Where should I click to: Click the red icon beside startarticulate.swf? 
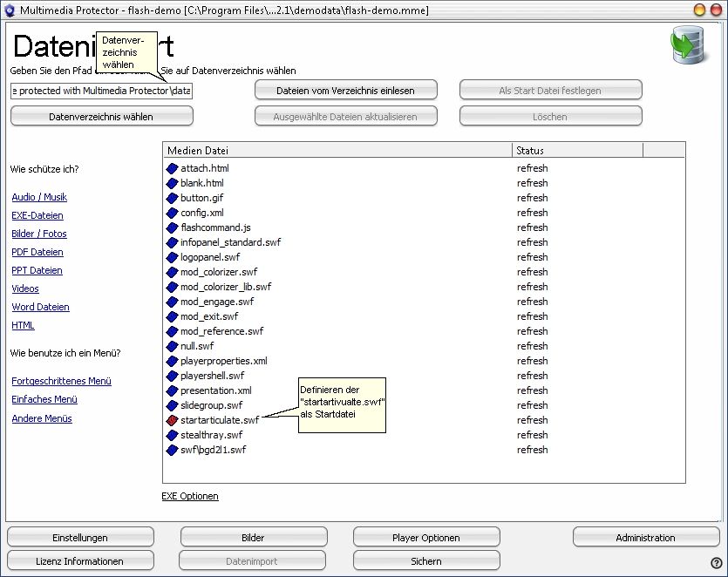coord(172,420)
